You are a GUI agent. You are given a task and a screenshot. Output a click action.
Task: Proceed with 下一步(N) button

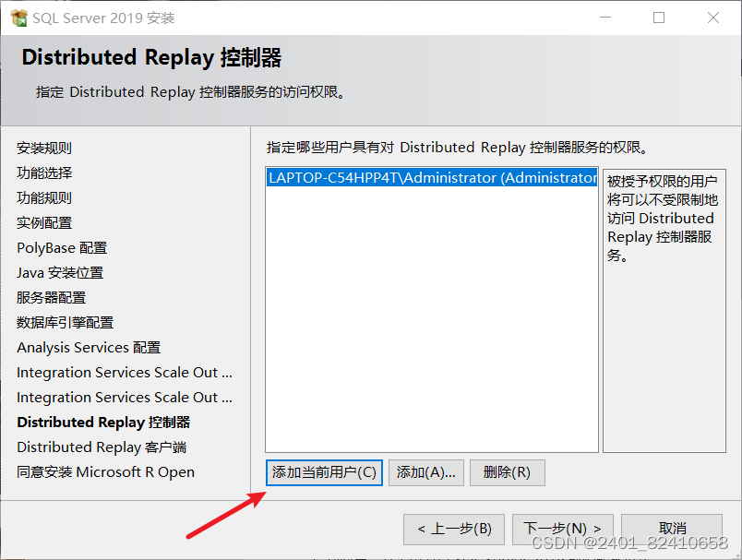coord(563,529)
